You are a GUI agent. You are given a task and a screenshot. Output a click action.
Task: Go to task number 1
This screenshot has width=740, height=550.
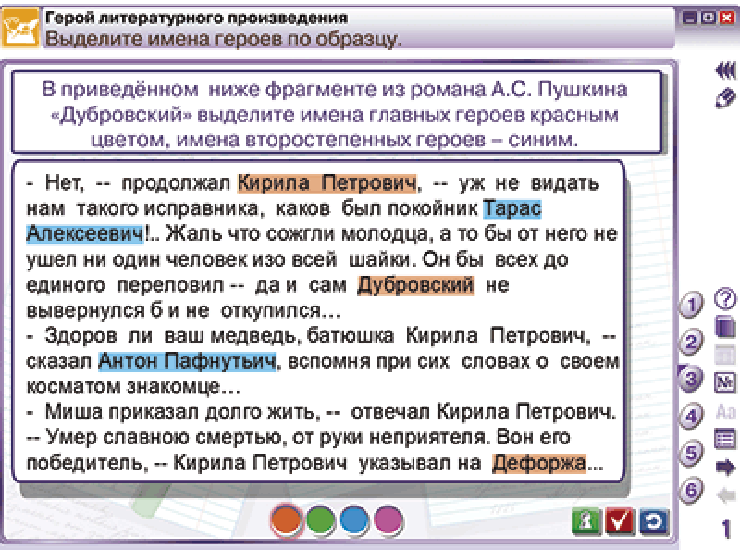coord(691,305)
